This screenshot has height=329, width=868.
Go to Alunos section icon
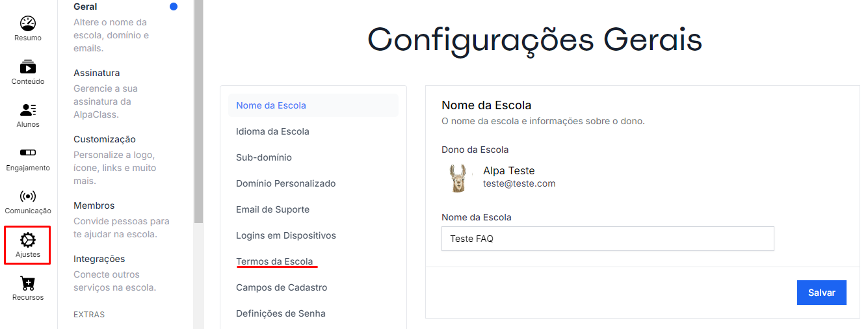(x=28, y=110)
